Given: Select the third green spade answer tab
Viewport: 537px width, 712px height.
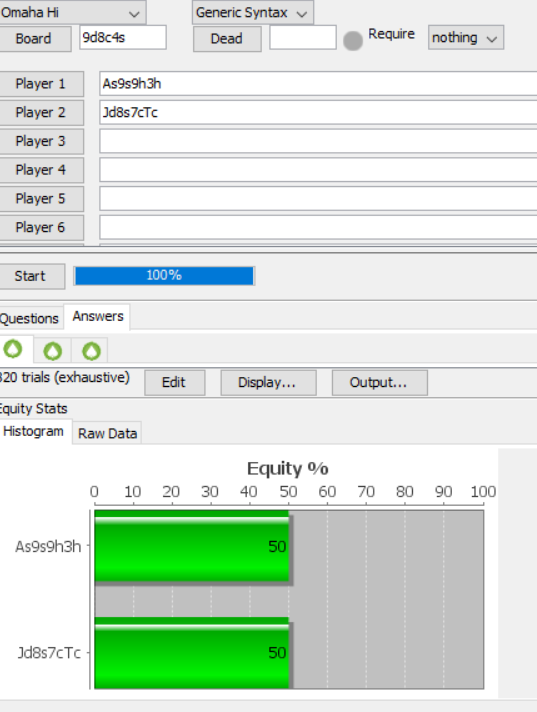Looking at the screenshot, I should (91, 351).
